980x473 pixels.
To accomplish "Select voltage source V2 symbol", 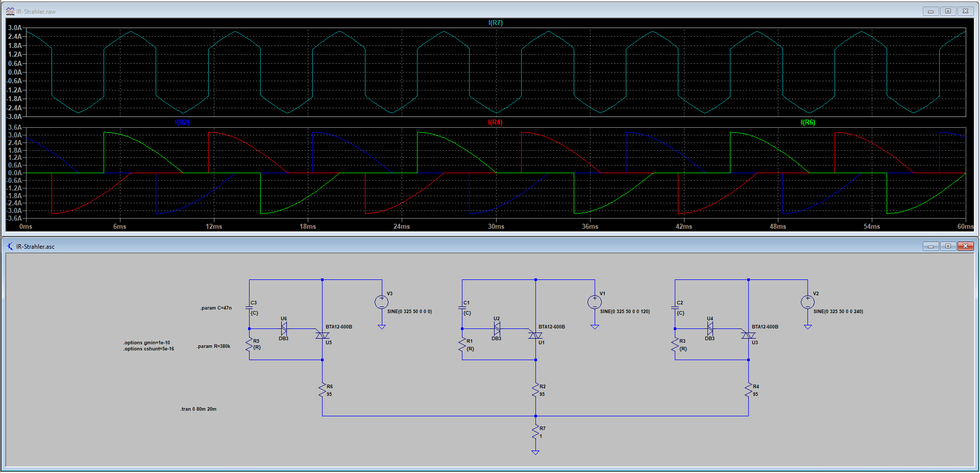I will 807,302.
